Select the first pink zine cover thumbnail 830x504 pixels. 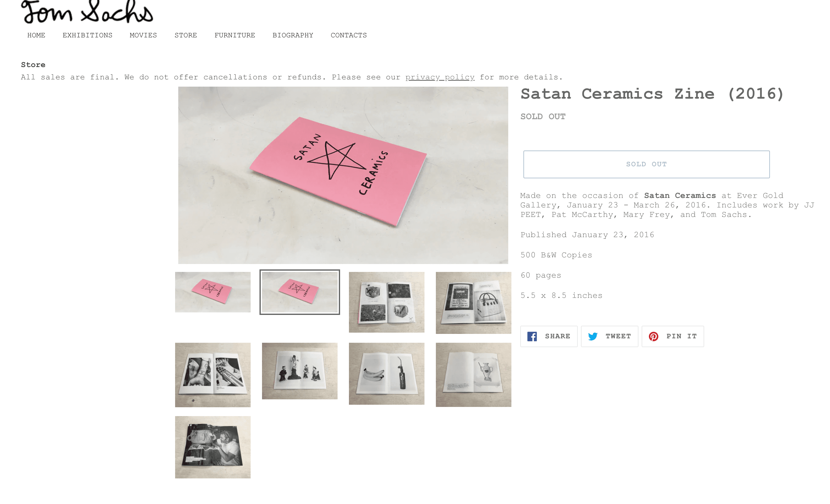(x=212, y=292)
